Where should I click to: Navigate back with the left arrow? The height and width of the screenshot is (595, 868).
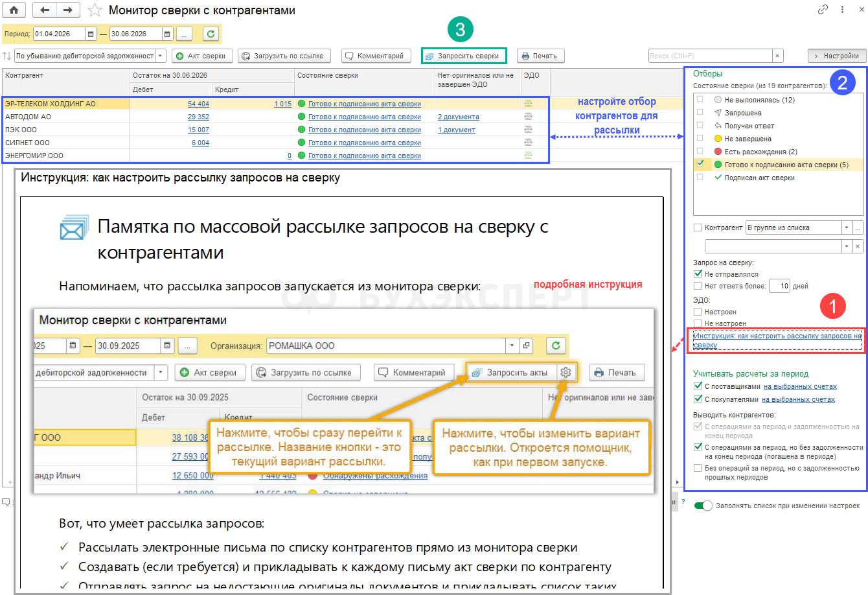45,10
